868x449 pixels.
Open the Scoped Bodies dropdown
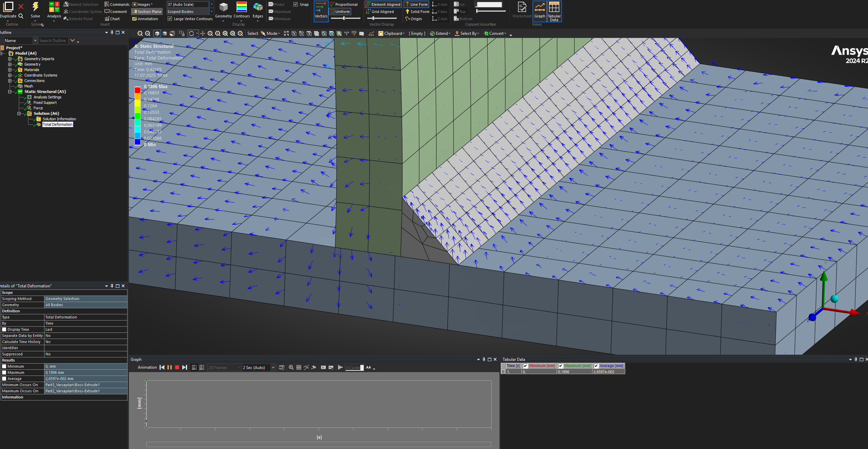pyautogui.click(x=212, y=12)
